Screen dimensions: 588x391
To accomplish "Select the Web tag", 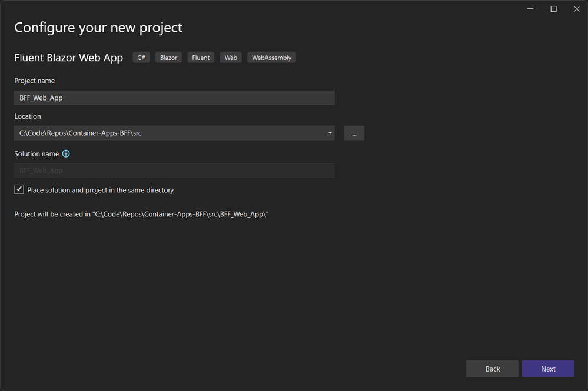I will 231,57.
